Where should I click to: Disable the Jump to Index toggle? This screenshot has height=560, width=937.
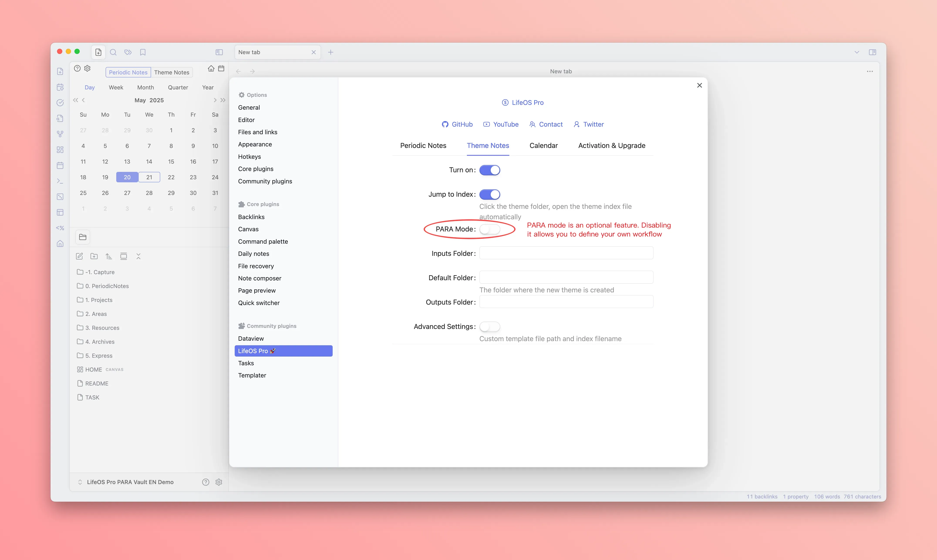tap(490, 194)
